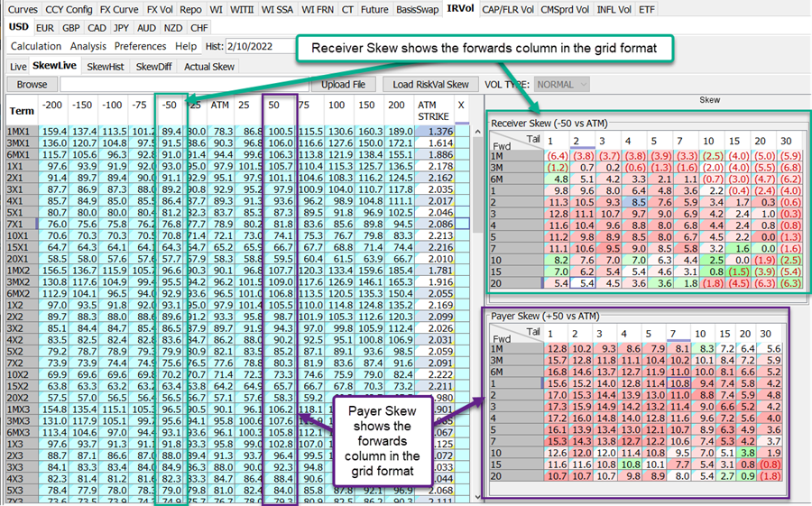Open the Curves tab
This screenshot has height=506, width=812.
pyautogui.click(x=23, y=9)
